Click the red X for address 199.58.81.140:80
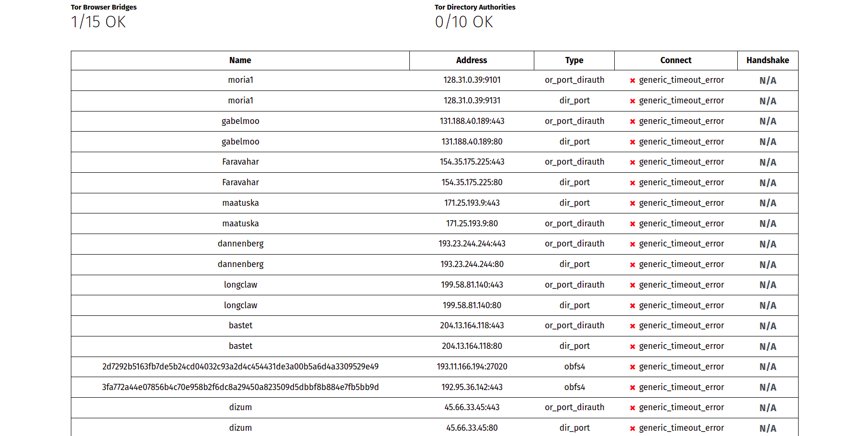The height and width of the screenshot is (436, 868). (x=632, y=306)
